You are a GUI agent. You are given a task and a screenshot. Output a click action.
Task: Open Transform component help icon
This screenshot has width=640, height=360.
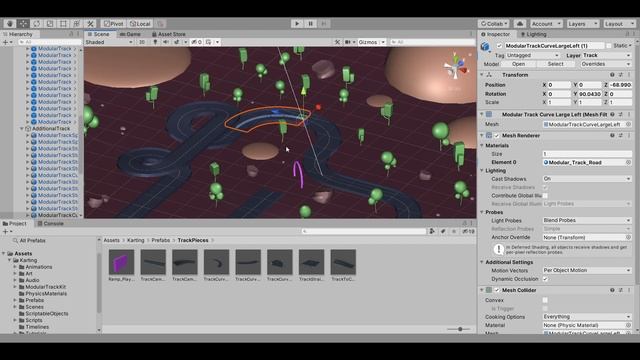point(612,75)
